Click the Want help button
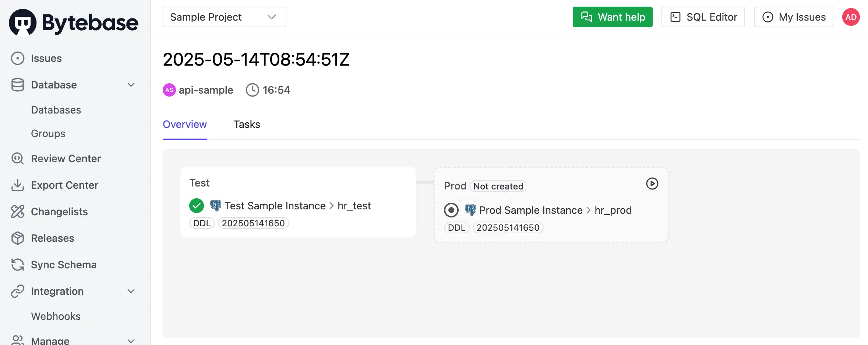This screenshot has height=345, width=868. 613,17
